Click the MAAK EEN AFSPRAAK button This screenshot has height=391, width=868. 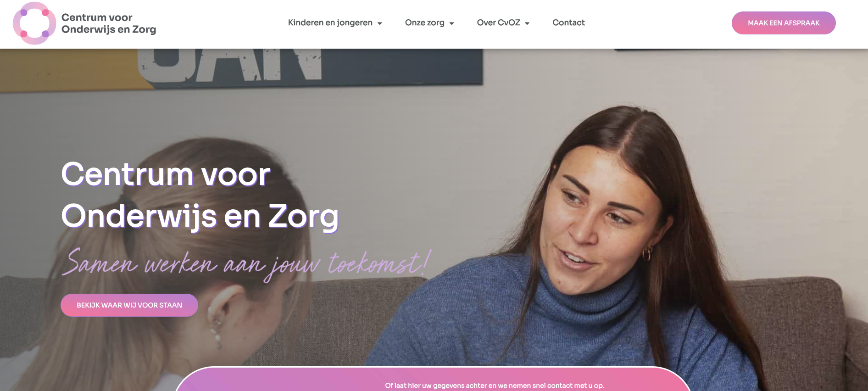point(784,23)
